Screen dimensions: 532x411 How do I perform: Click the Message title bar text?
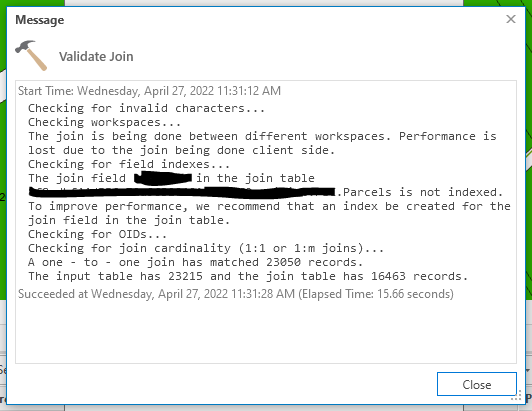[x=40, y=20]
